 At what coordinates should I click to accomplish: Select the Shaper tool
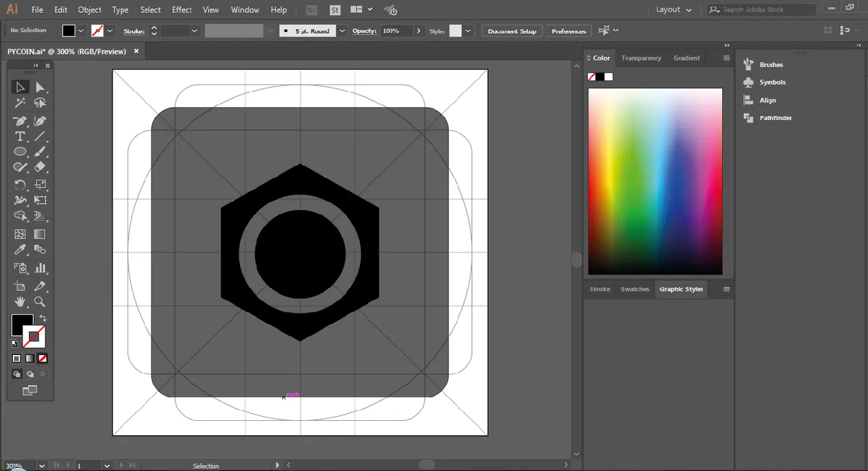click(x=20, y=167)
